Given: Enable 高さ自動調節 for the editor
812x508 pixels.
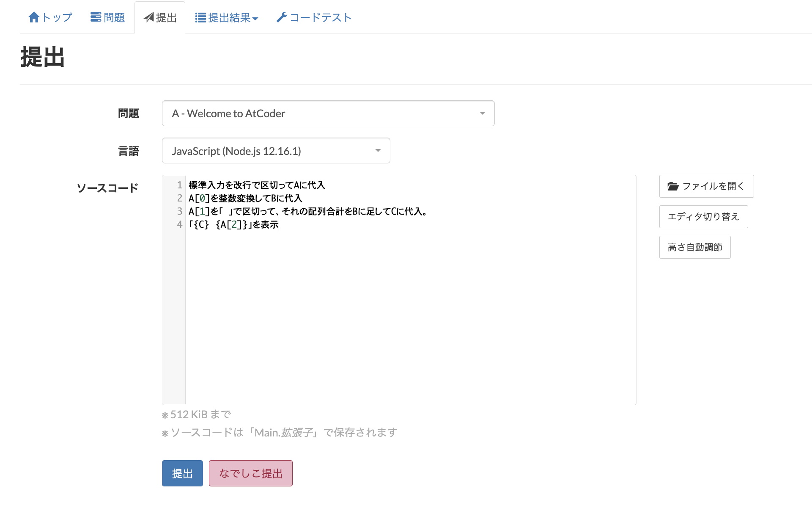Looking at the screenshot, I should pos(694,247).
